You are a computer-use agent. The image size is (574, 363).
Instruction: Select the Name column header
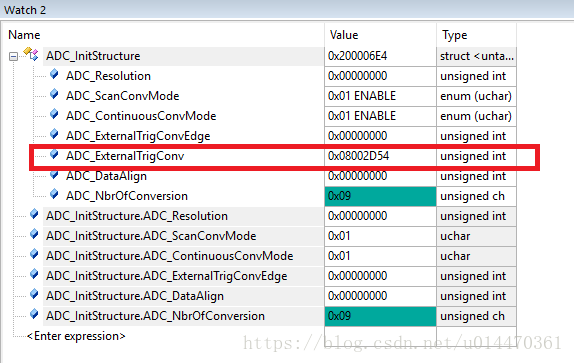tap(24, 35)
